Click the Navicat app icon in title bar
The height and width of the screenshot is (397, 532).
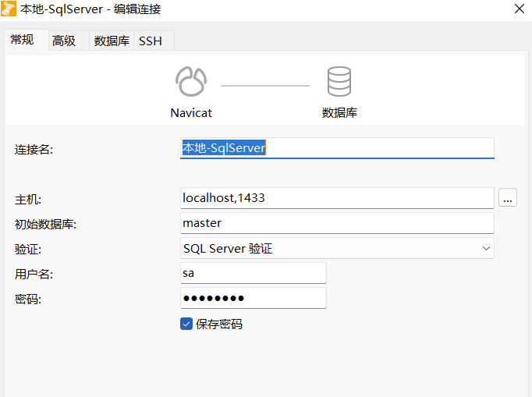click(9, 9)
